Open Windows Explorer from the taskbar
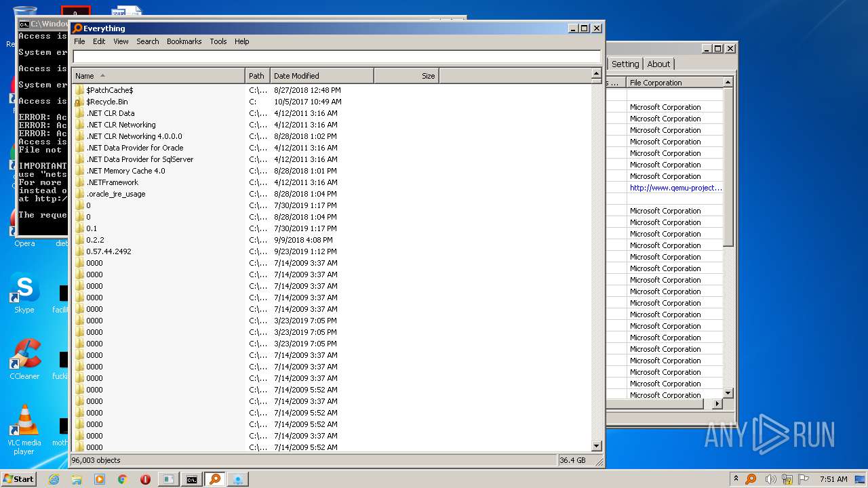Screen dimensions: 868x488 pos(77,479)
